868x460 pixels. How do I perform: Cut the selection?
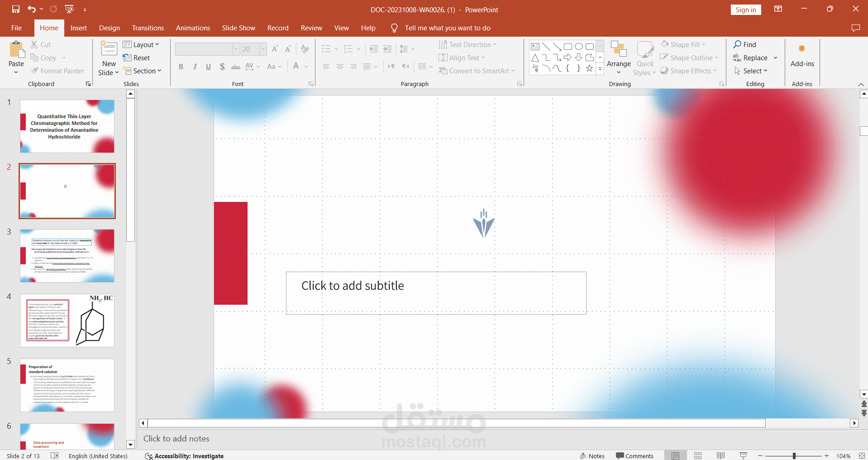(41, 44)
